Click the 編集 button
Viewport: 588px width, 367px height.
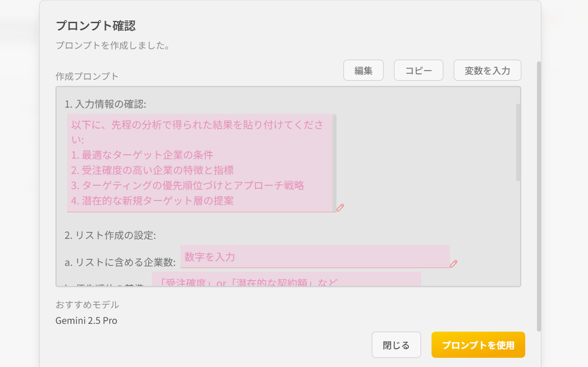[363, 71]
